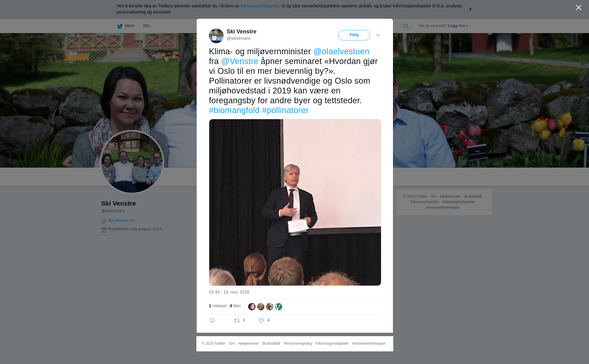Click the retweet arrows icon
This screenshot has height=364, width=589.
pos(237,320)
